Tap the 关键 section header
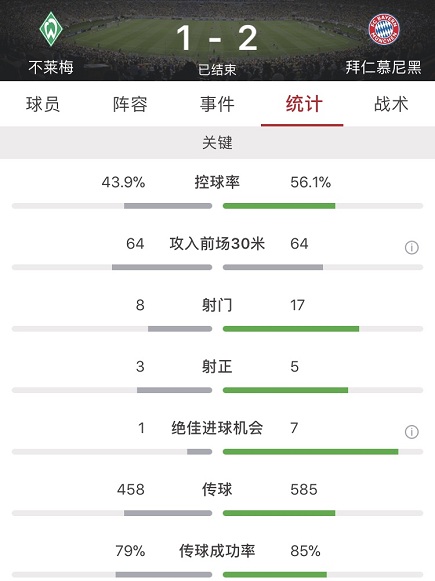The height and width of the screenshot is (581, 435). 217,142
